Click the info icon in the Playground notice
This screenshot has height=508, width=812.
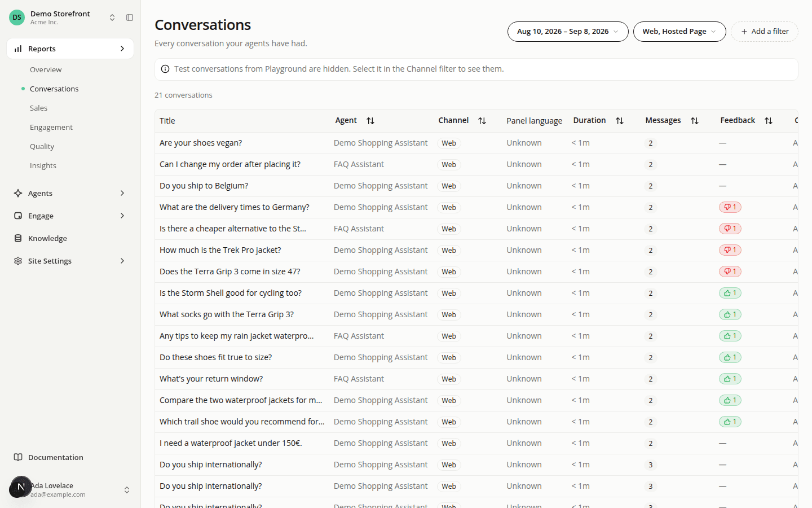tap(165, 69)
